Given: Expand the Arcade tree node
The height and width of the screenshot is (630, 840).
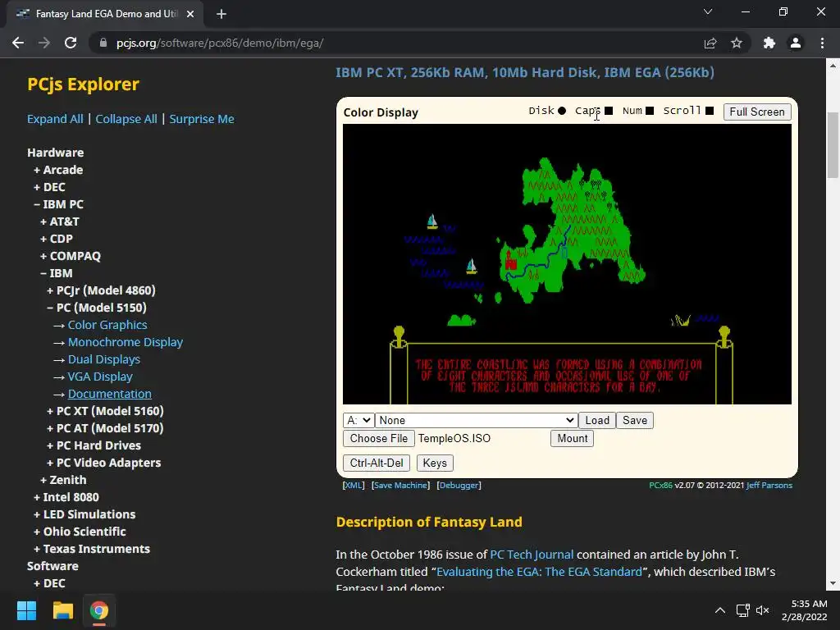Looking at the screenshot, I should [x=58, y=170].
